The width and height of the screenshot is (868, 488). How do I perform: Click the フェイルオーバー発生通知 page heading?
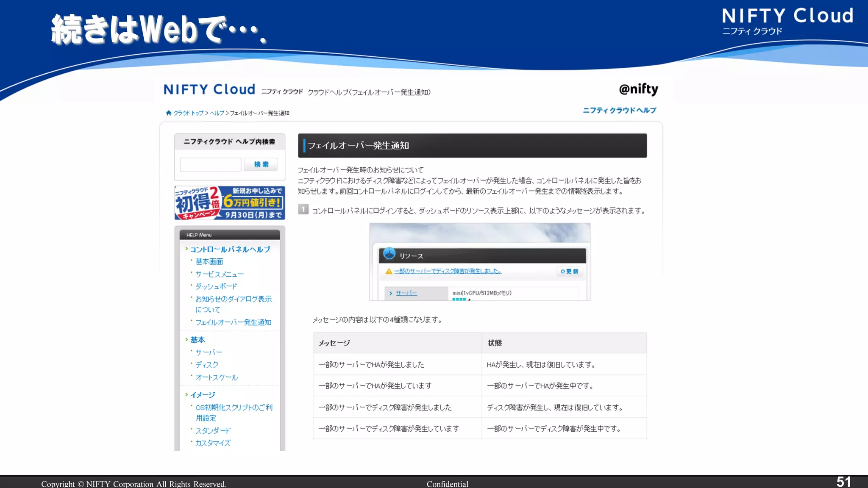(472, 146)
